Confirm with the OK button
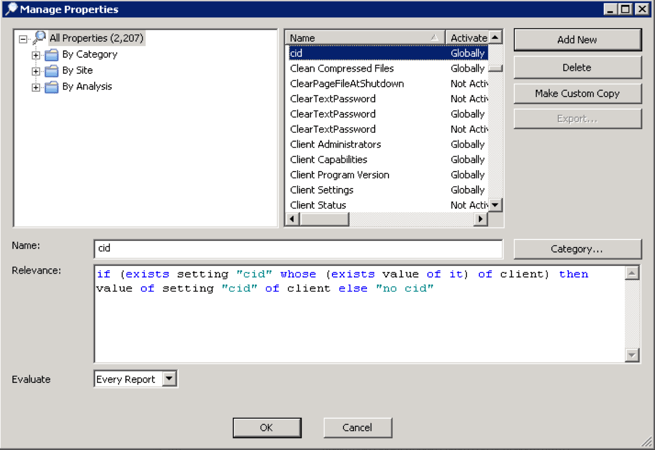655x450 pixels. tap(266, 427)
